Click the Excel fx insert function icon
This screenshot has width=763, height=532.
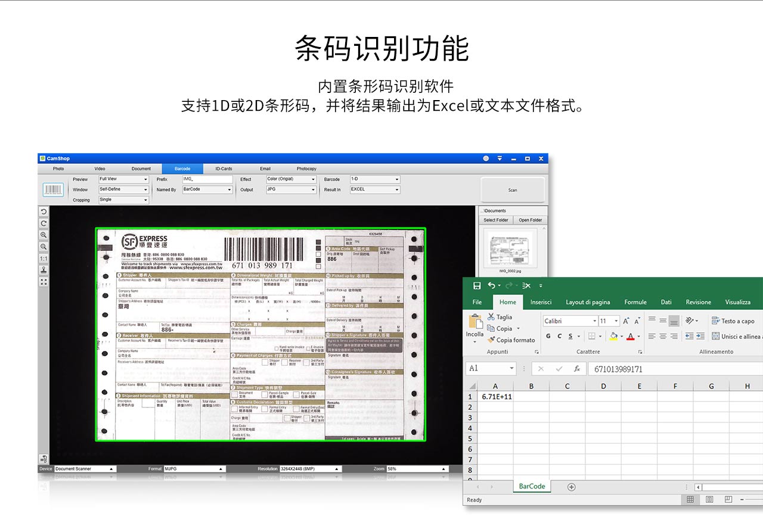(577, 369)
